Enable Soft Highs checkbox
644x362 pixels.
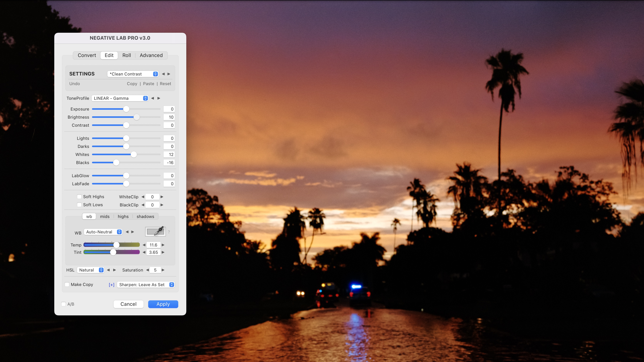79,197
